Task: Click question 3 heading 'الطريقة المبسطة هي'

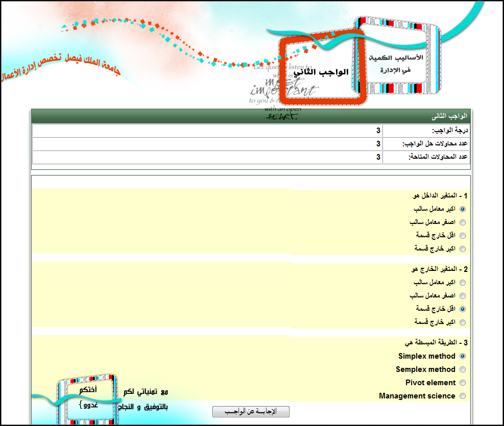Action: tap(436, 342)
